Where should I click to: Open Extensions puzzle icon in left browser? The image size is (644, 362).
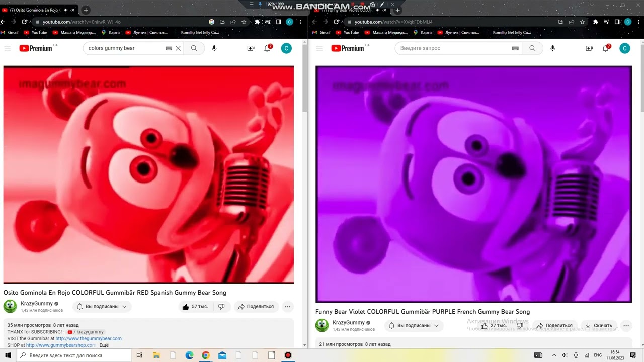click(x=257, y=22)
